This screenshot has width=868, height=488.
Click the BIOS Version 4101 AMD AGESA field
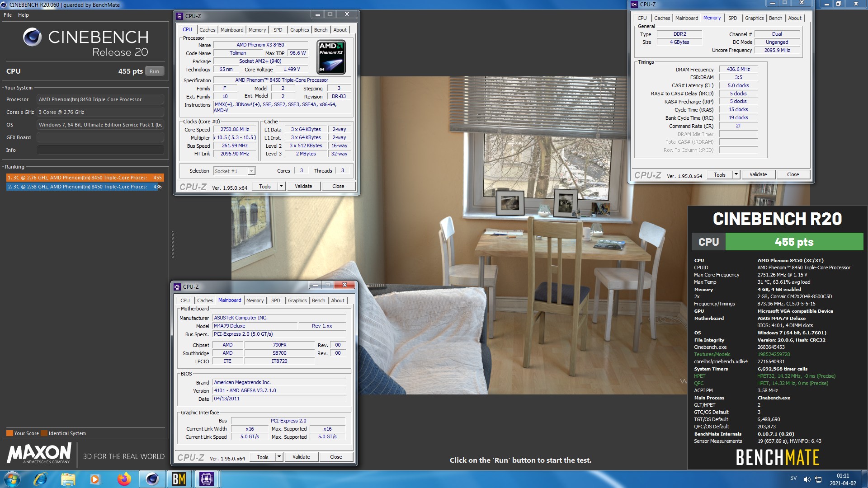(279, 391)
